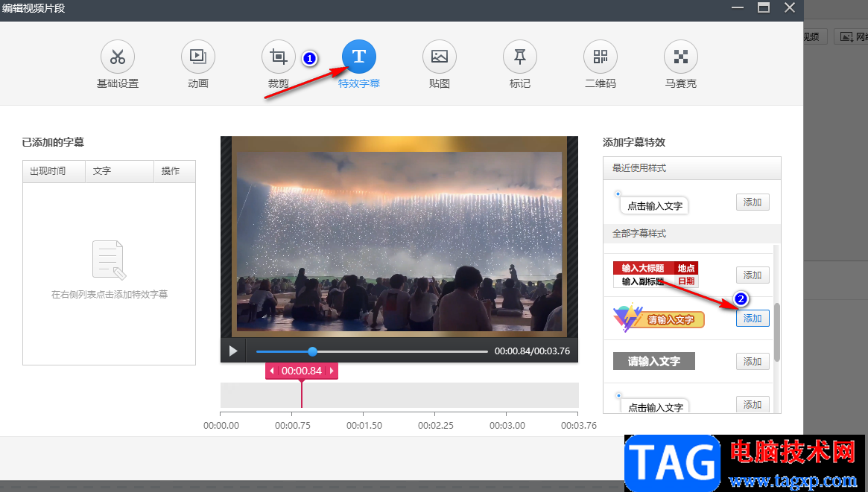Click the blue playback progress handle
The image size is (868, 492).
(313, 351)
